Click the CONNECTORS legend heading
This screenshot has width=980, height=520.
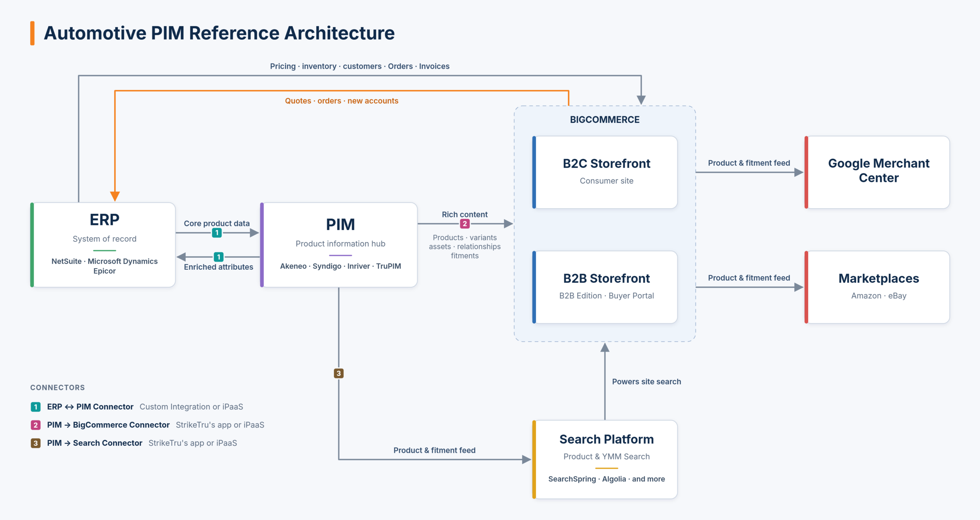[x=57, y=388]
